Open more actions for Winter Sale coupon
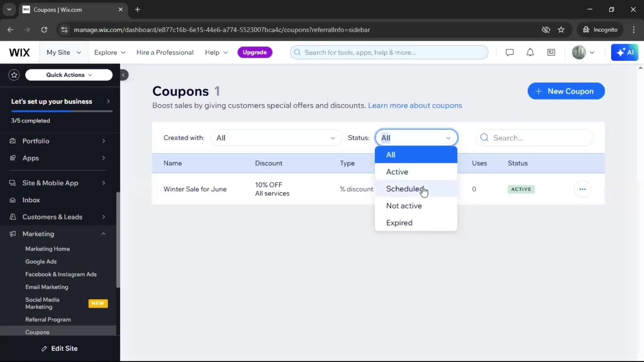 tap(582, 189)
